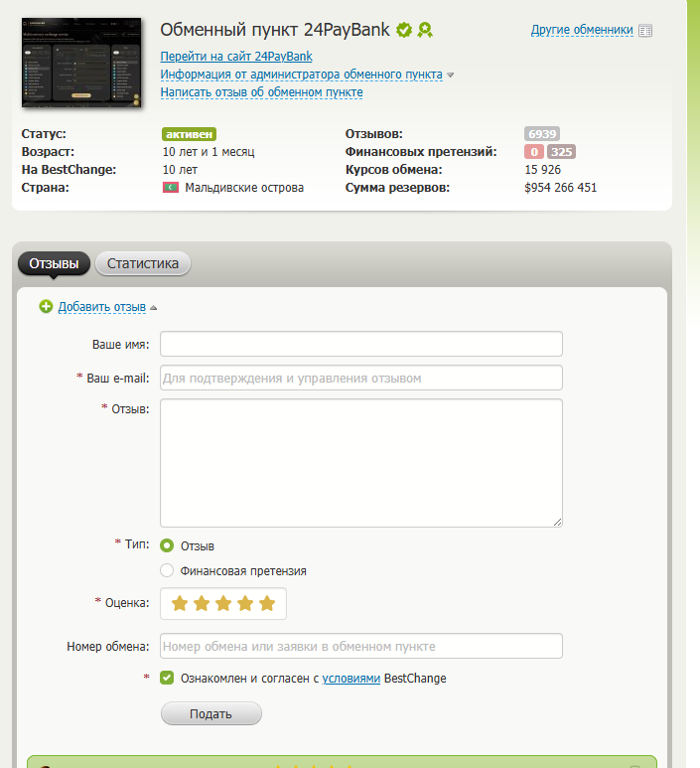700x768 pixels.
Task: Click the активен status badge
Action: tap(189, 134)
